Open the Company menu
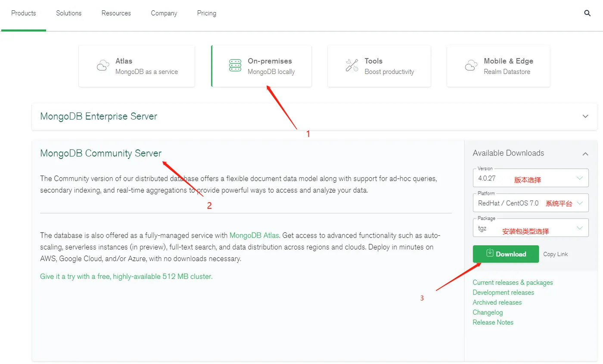Viewport: 603px width, 364px height. point(164,13)
